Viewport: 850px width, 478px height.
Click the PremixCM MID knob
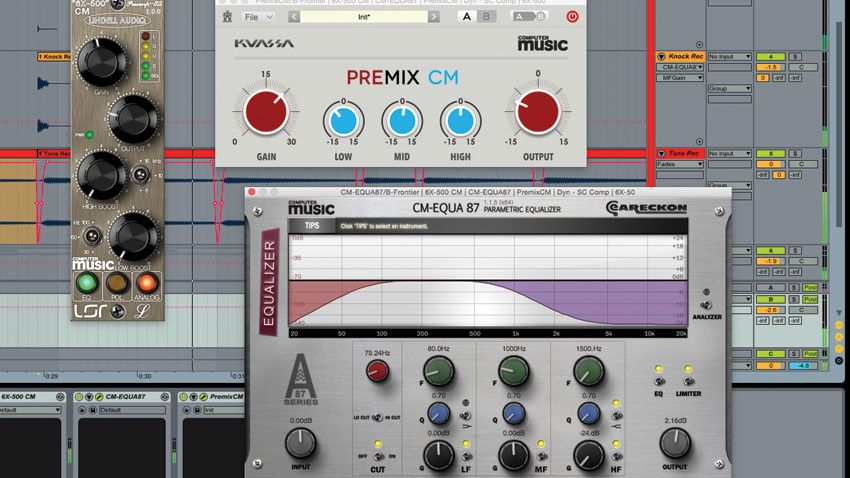click(x=402, y=121)
